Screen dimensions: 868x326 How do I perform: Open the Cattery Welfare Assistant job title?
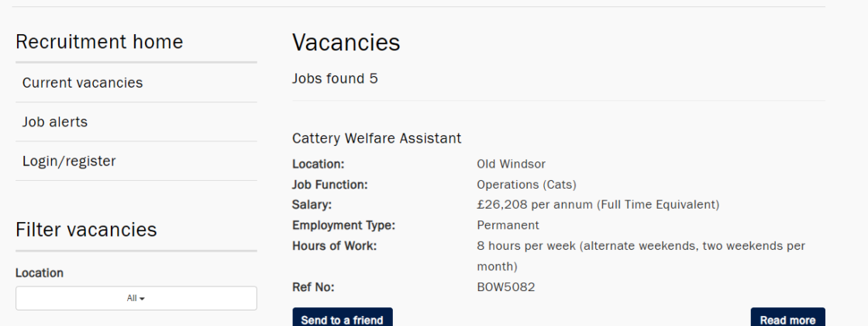point(377,139)
